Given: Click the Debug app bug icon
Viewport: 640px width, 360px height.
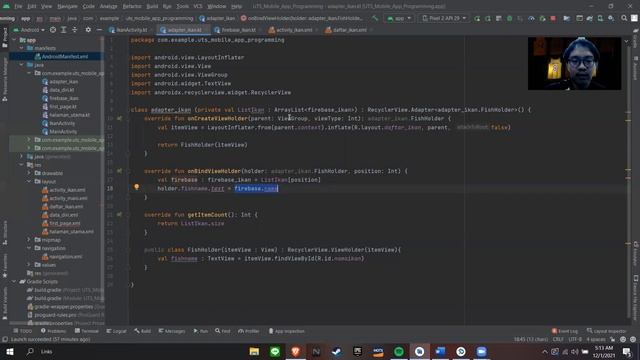Looking at the screenshot, I should [509, 18].
